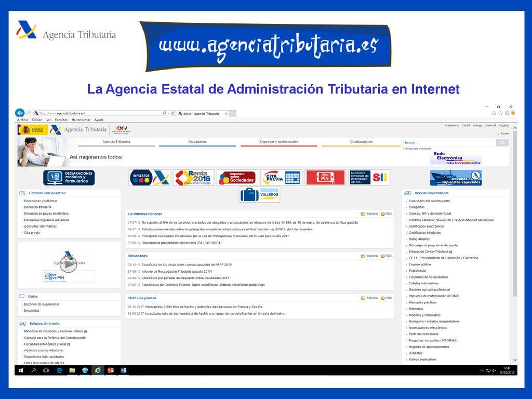The height and width of the screenshot is (399, 532).
Task: Click the buscar search input field
Action: [449, 142]
